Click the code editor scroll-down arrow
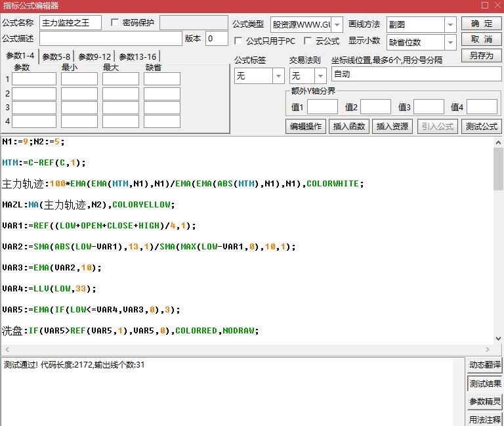This screenshot has width=504, height=426. (498, 339)
